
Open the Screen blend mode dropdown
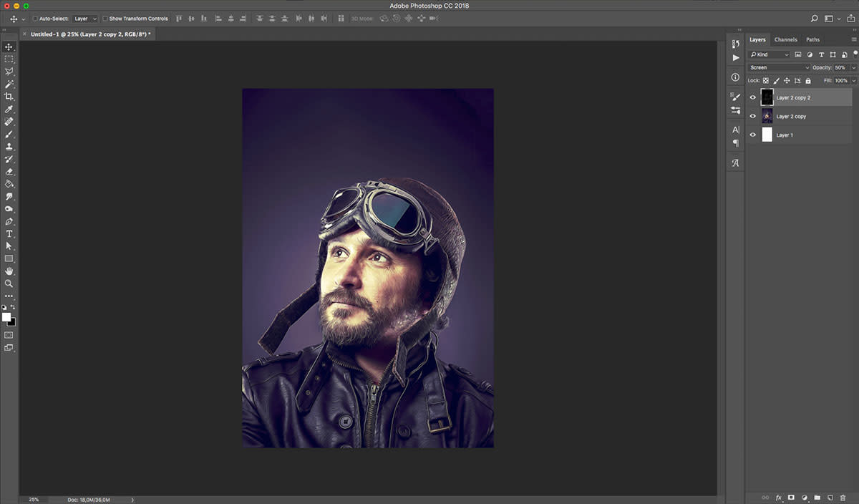[779, 67]
